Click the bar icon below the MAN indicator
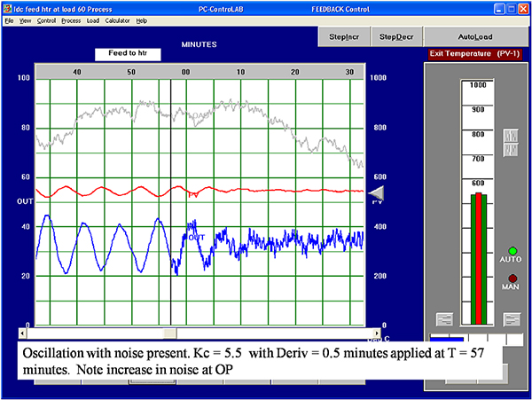532x400 pixels. [512, 319]
